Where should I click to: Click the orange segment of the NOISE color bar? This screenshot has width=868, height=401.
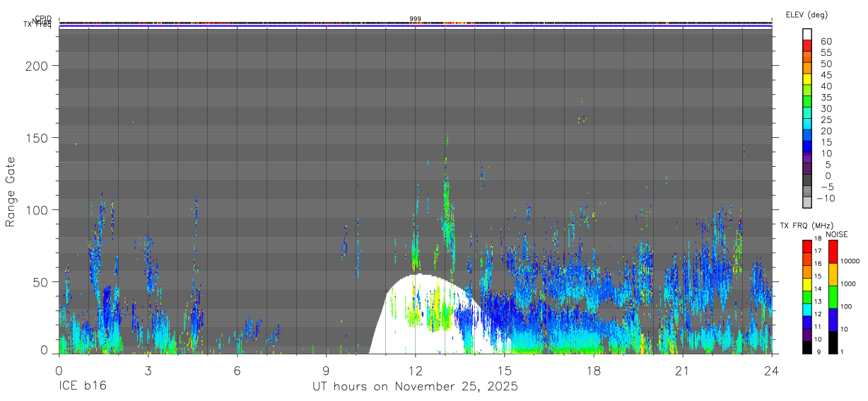(833, 274)
